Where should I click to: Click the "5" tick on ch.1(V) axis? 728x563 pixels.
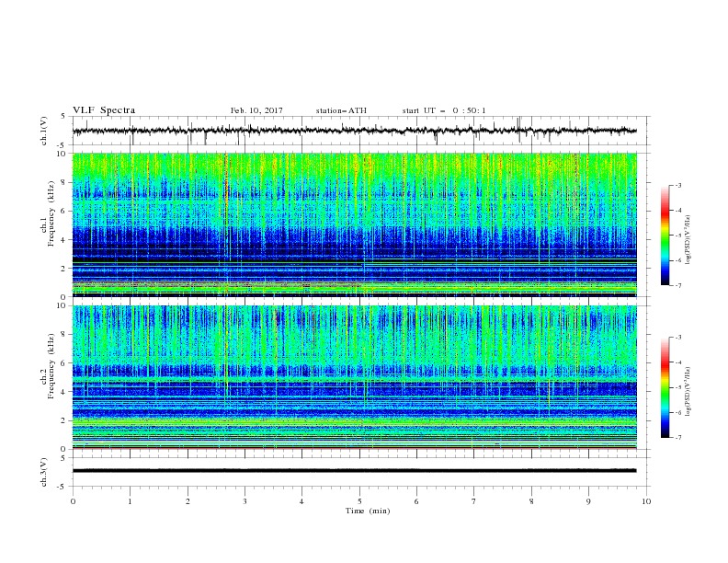63,116
